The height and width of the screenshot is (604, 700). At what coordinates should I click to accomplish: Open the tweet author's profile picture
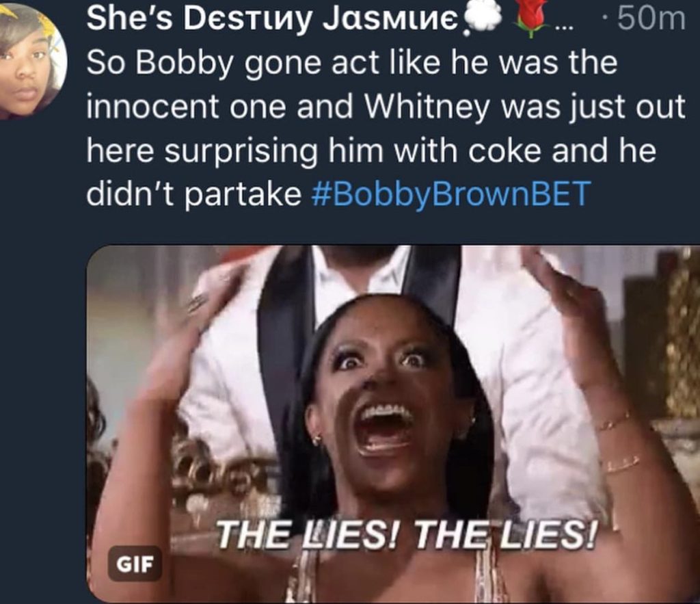click(x=31, y=60)
